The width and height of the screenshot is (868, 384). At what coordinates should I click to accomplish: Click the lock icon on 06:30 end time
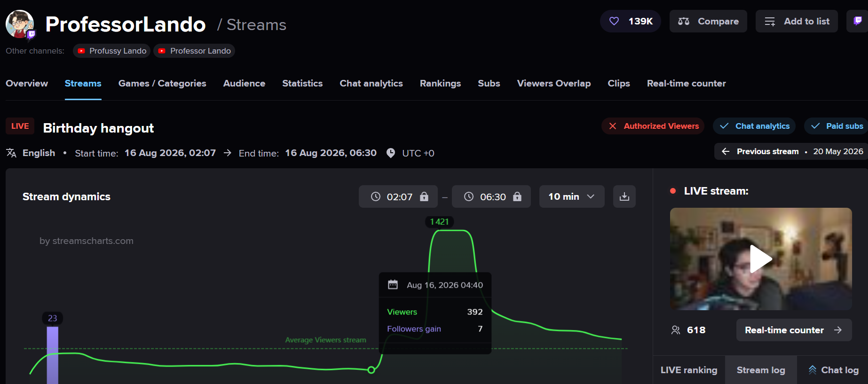[517, 196]
